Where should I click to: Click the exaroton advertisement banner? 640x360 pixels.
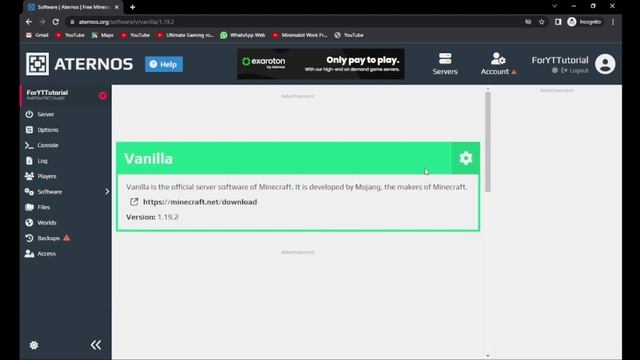pos(321,64)
